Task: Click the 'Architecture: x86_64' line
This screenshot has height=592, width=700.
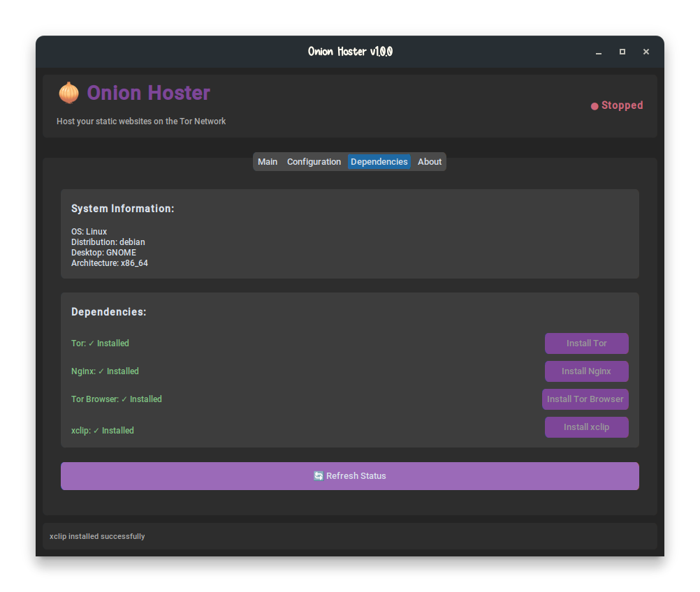Action: pyautogui.click(x=110, y=262)
